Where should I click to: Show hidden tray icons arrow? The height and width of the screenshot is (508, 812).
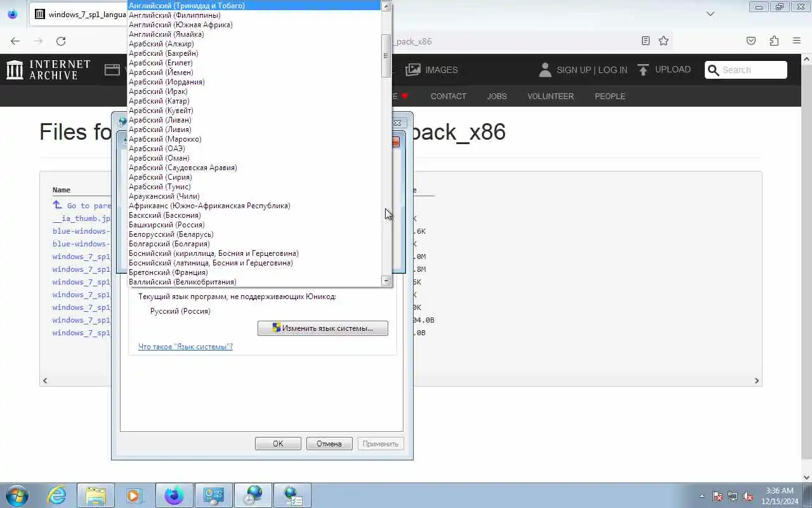point(702,496)
